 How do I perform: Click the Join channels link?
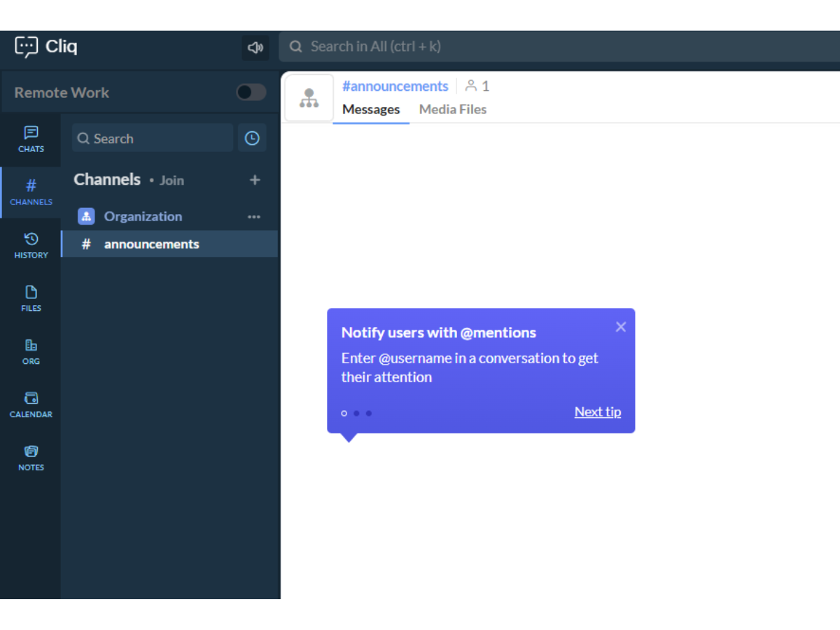171,181
